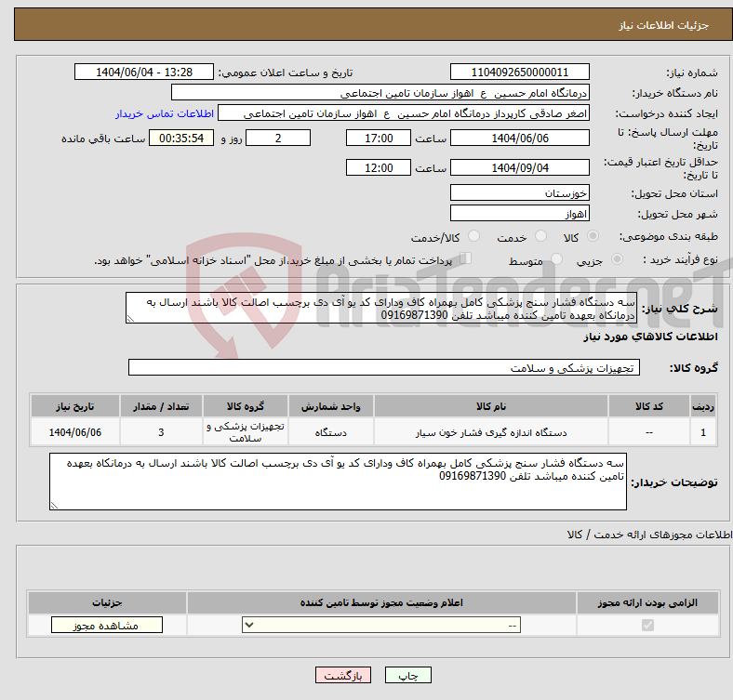Click the شهر محل تحویل field
The width and height of the screenshot is (733, 700).
click(x=519, y=214)
